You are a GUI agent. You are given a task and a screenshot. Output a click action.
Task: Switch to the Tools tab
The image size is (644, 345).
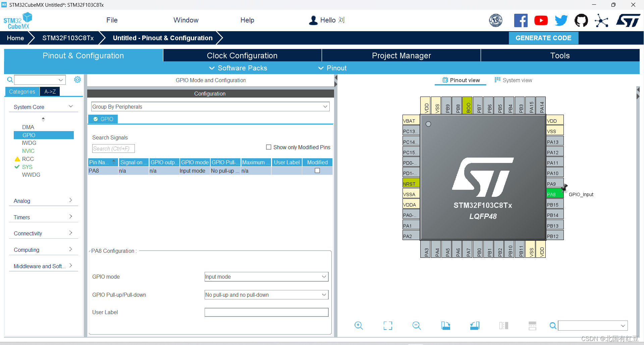coord(560,55)
